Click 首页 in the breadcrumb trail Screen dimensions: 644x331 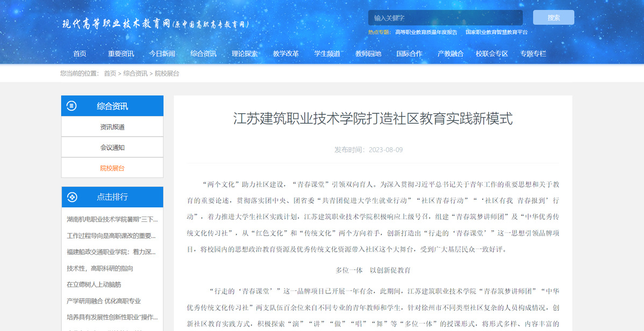click(x=110, y=74)
